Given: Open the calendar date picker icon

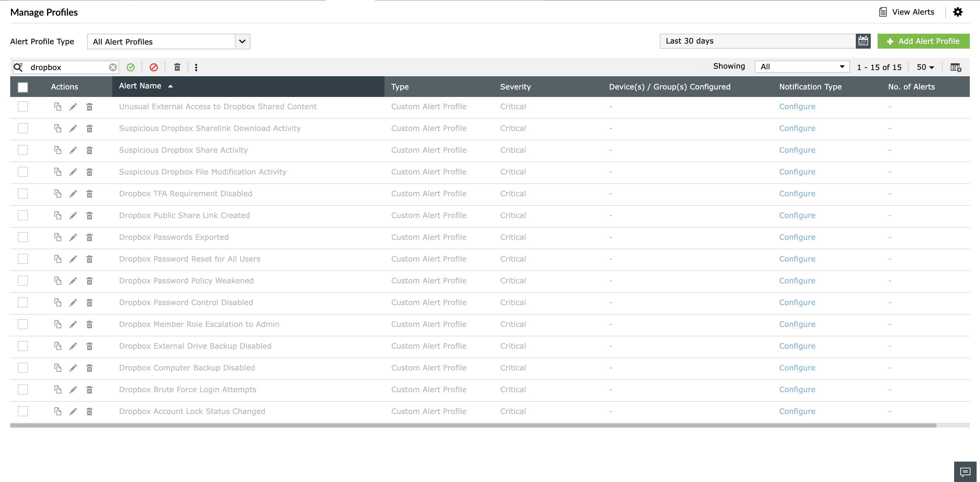Looking at the screenshot, I should point(863,41).
